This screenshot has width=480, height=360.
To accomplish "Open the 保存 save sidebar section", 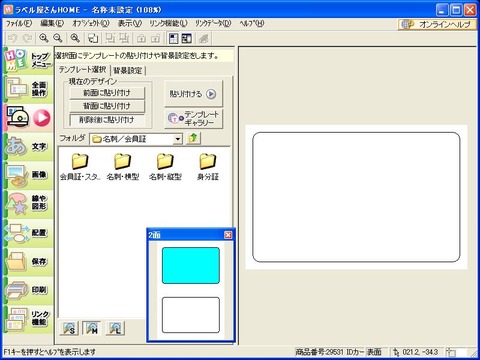I will tap(28, 261).
